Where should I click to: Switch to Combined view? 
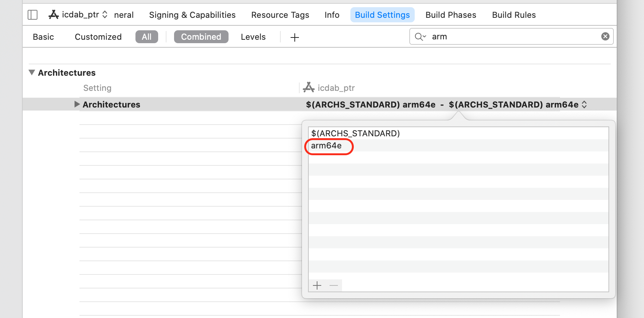(x=201, y=37)
